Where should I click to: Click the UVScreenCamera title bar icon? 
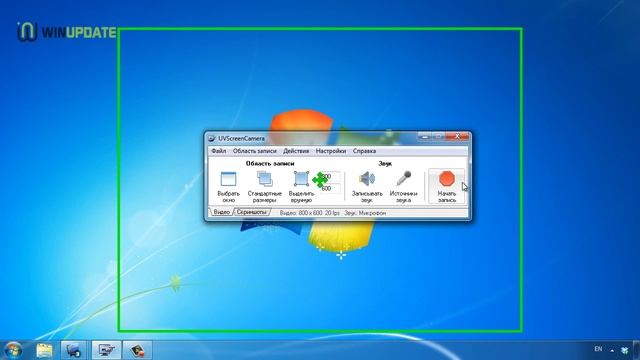click(x=211, y=138)
